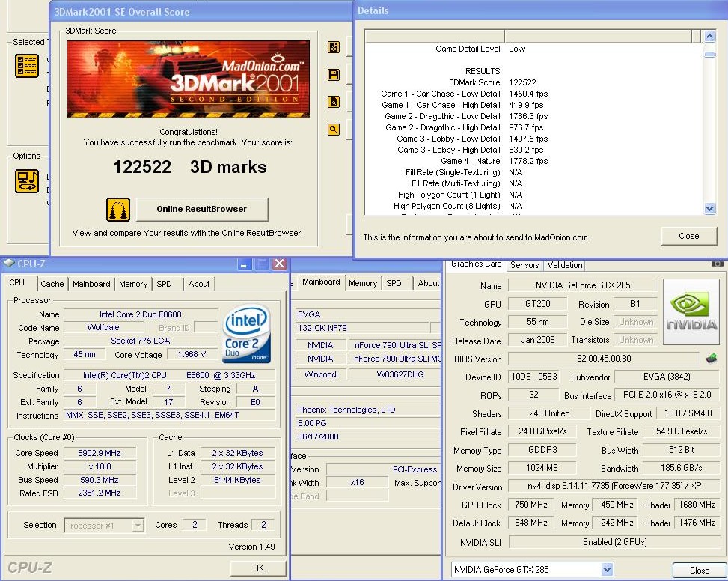Screen dimensions: 728x581
Task: Click the 3DMark2001 banner image
Action: [188, 79]
